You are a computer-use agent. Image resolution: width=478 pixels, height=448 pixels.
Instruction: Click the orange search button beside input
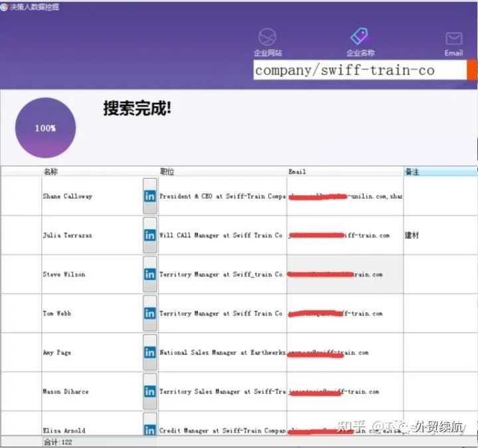[x=472, y=70]
